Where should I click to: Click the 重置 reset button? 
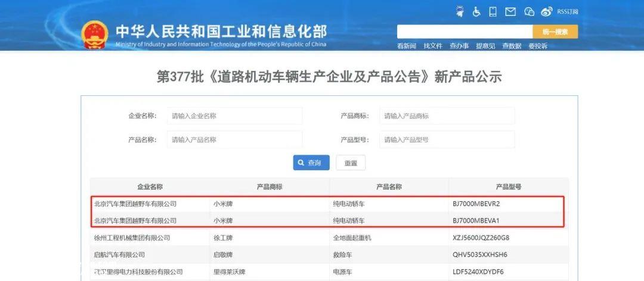click(351, 163)
